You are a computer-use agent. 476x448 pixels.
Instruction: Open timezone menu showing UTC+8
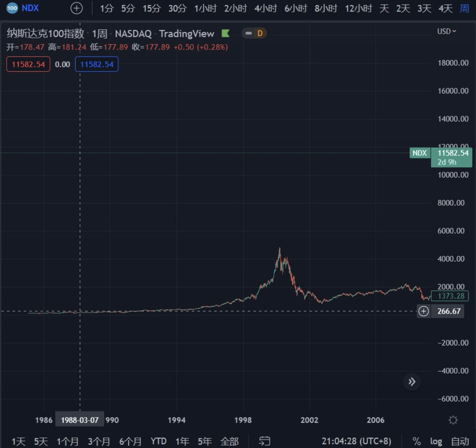pyautogui.click(x=356, y=441)
